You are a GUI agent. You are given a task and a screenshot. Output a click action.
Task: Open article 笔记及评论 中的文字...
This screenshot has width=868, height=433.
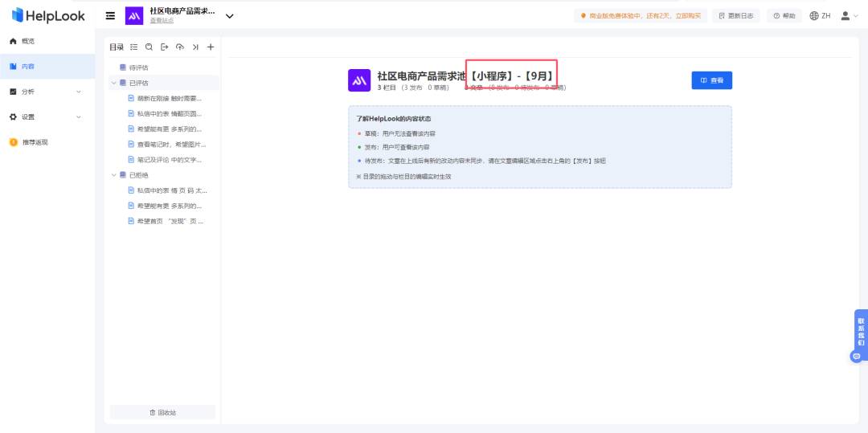pyautogui.click(x=170, y=160)
